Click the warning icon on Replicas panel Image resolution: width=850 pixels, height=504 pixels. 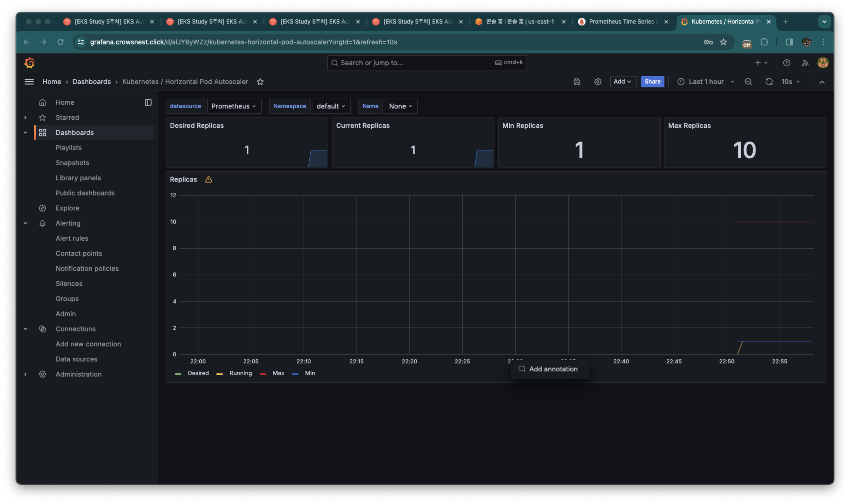pyautogui.click(x=209, y=179)
